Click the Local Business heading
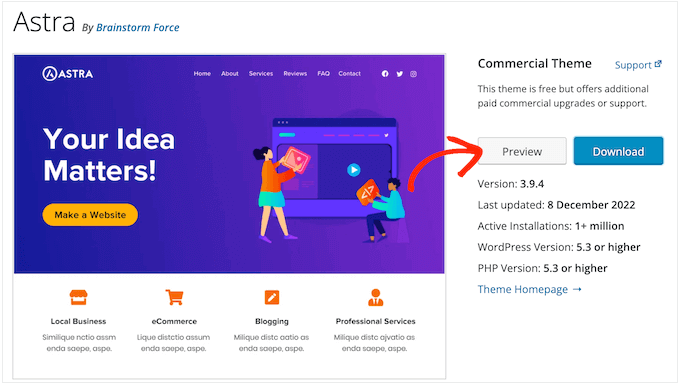 tap(78, 321)
